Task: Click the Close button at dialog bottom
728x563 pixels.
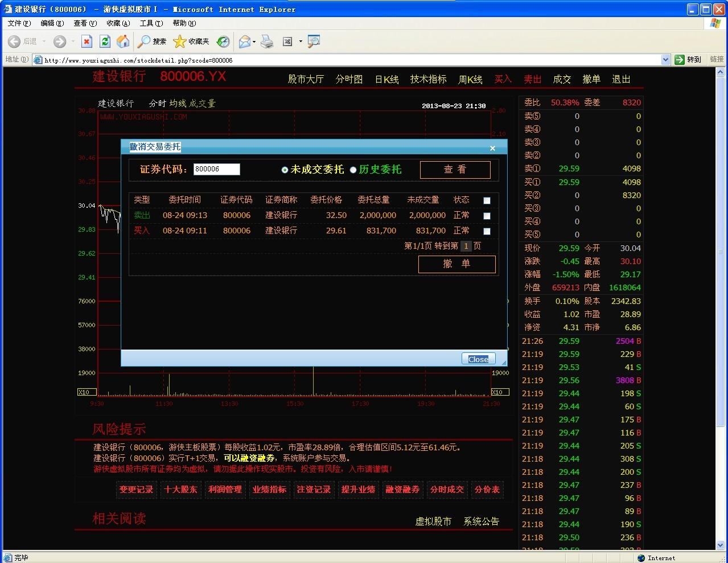Action: pyautogui.click(x=478, y=359)
